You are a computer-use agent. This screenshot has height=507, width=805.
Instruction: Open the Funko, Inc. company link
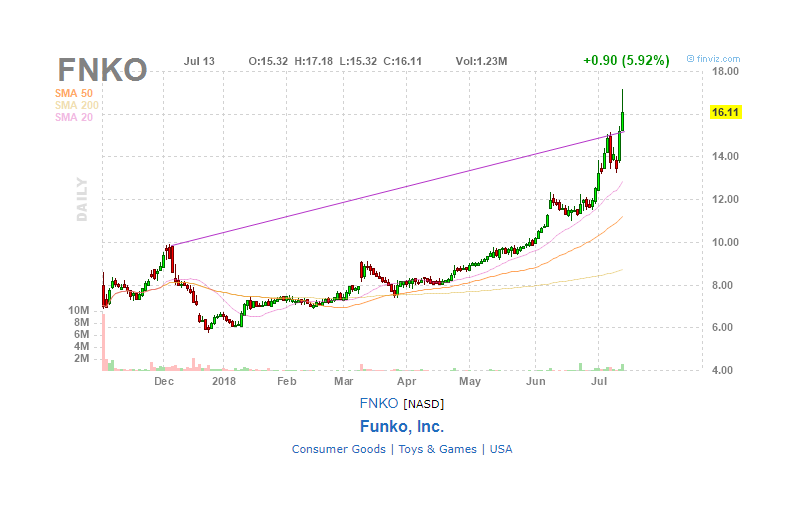tap(401, 426)
